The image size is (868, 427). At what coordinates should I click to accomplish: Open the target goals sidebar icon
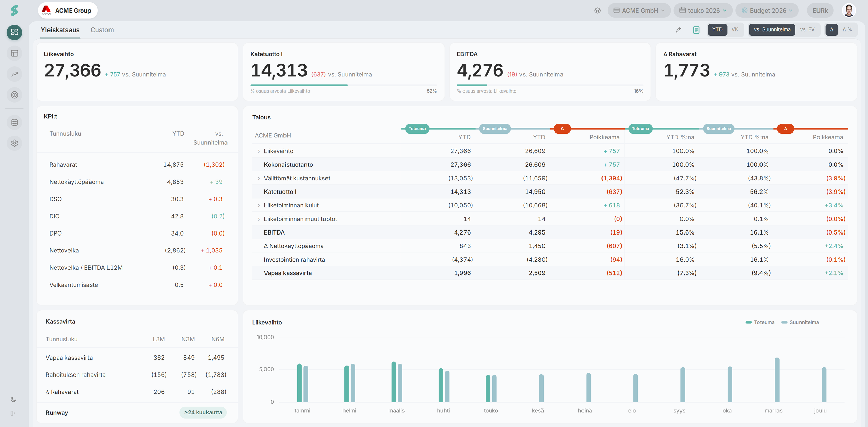click(14, 95)
